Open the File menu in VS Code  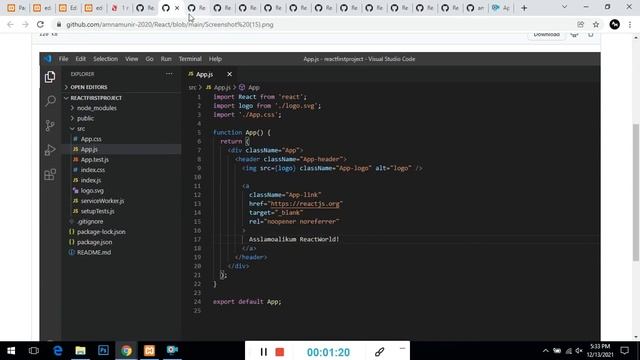tap(63, 59)
